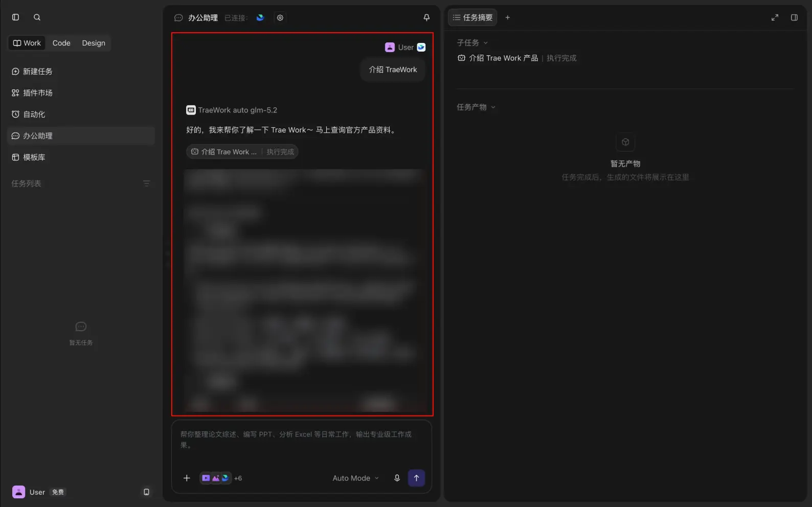
Task: Expand the right panel to fullscreen
Action: 775,17
